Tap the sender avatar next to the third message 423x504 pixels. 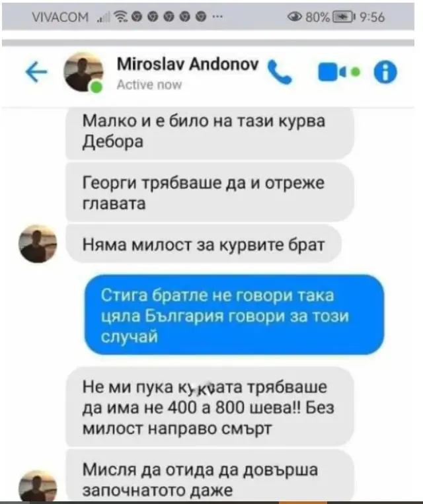point(38,244)
